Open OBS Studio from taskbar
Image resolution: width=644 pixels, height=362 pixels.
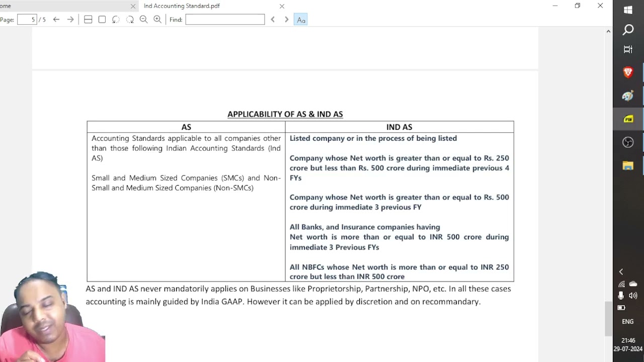[x=628, y=142]
